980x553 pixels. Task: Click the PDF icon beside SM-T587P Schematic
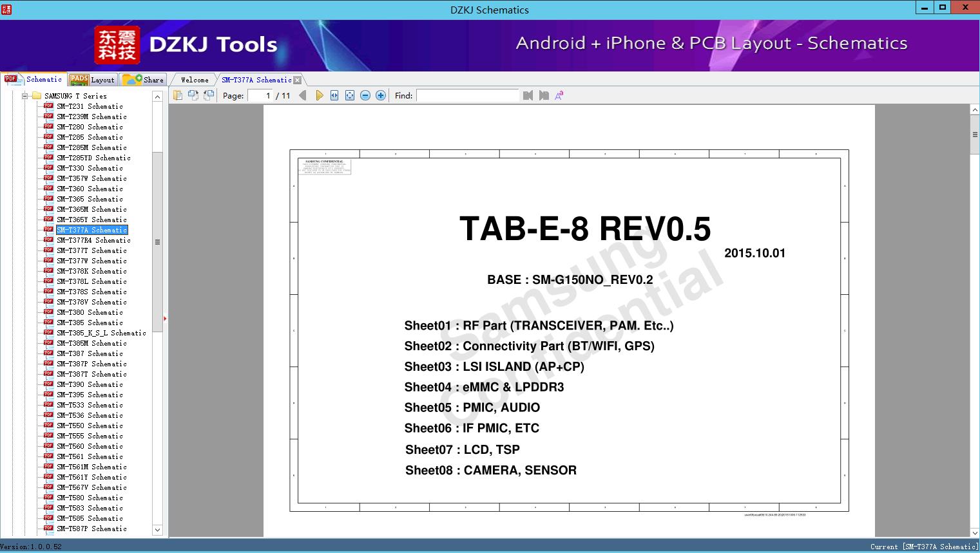click(48, 529)
